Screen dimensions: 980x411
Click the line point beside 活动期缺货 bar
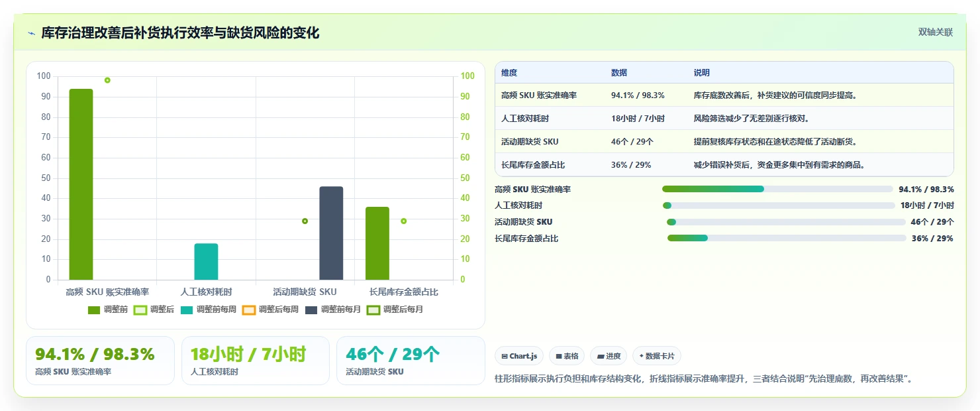click(x=305, y=221)
